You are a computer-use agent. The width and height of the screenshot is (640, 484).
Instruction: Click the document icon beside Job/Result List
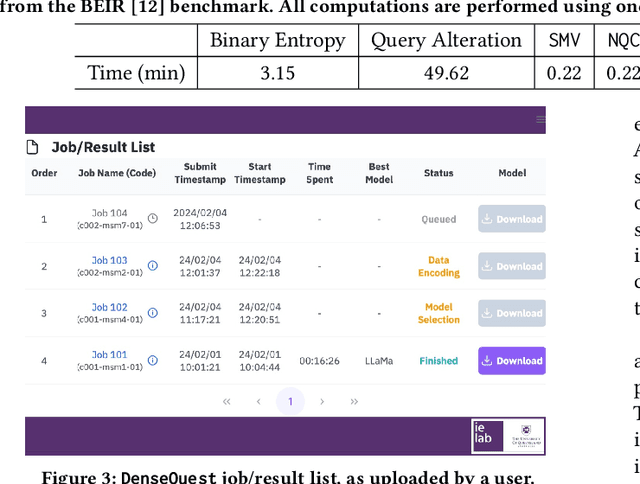[x=32, y=147]
